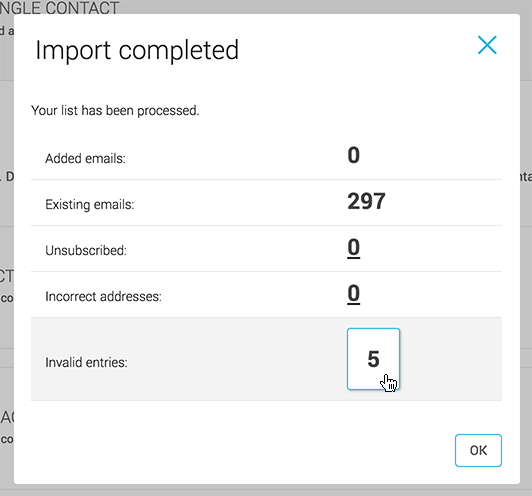Click the partially hidden 'CT' heading at left edge
Viewport: 532px width, 496px height.
[6, 276]
